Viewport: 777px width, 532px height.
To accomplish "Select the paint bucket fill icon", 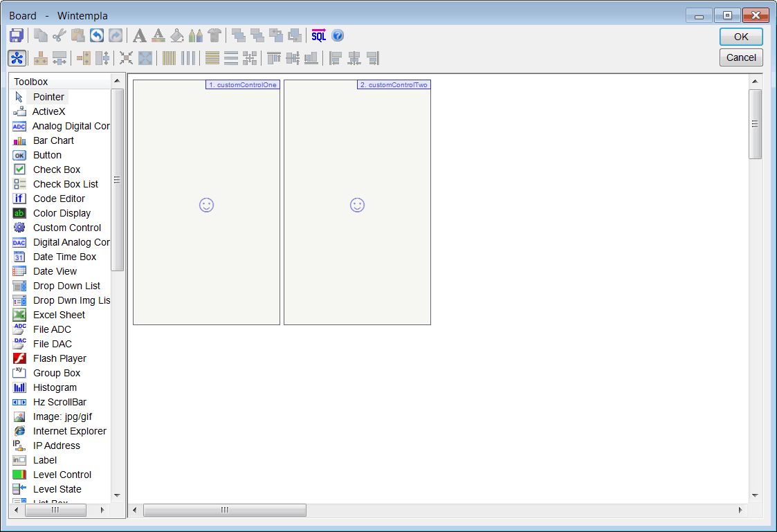I will point(177,36).
